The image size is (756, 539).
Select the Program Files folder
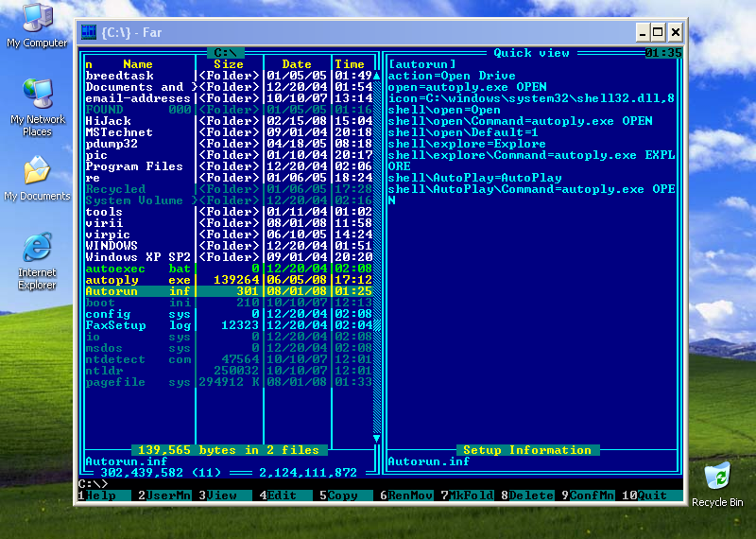pos(229,166)
